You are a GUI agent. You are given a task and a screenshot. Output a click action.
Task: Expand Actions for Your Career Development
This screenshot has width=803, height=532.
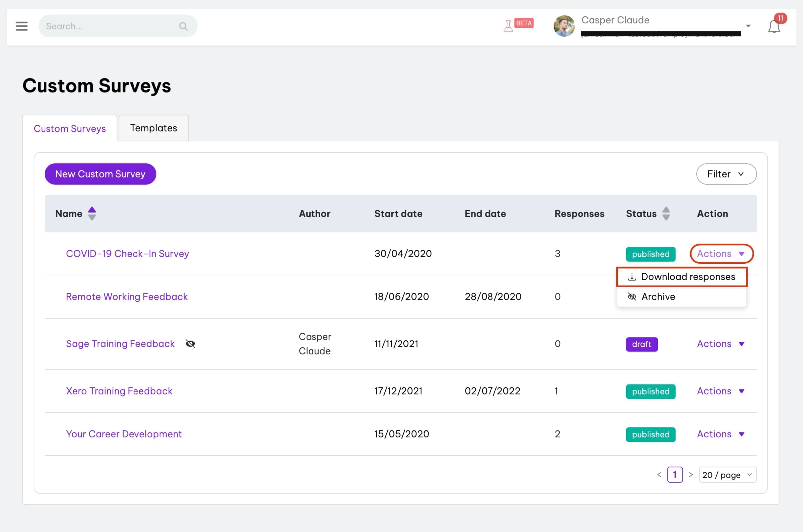click(721, 434)
